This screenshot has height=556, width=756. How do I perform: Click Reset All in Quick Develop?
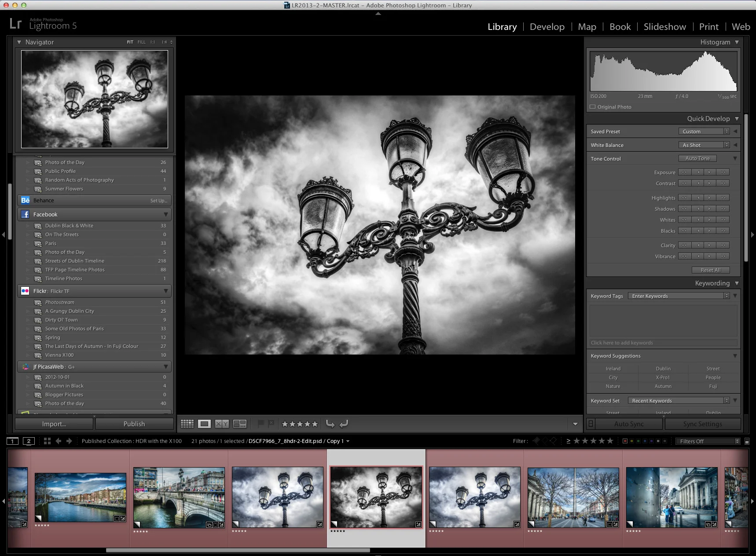coord(711,270)
